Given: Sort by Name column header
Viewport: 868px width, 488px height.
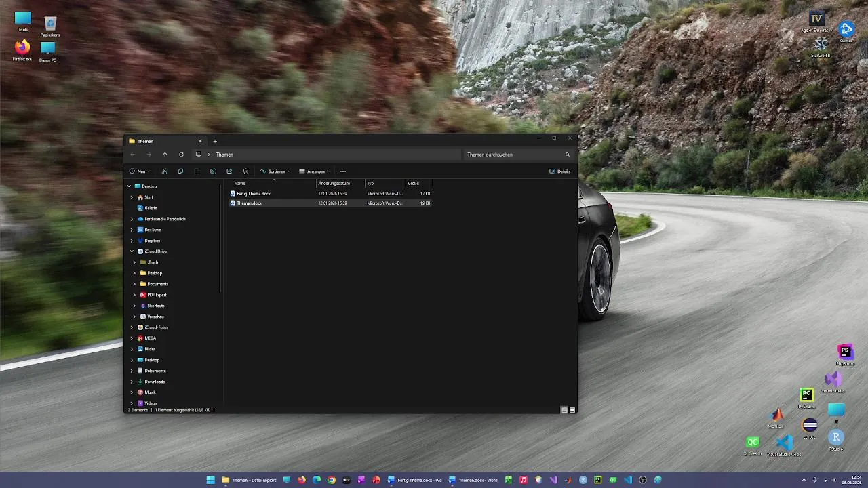Looking at the screenshot, I should tap(274, 183).
